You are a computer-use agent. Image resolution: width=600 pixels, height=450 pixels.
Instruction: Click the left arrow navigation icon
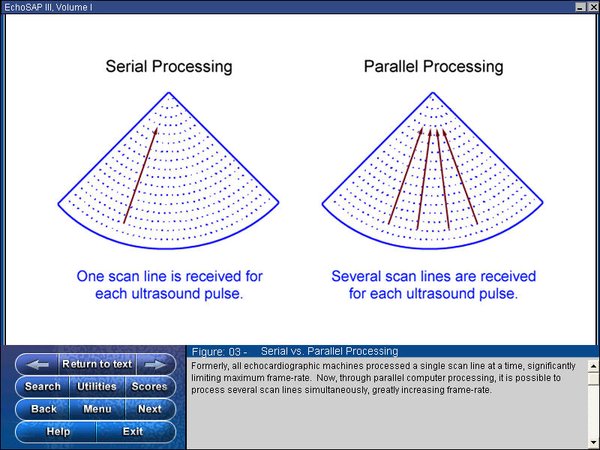(38, 365)
